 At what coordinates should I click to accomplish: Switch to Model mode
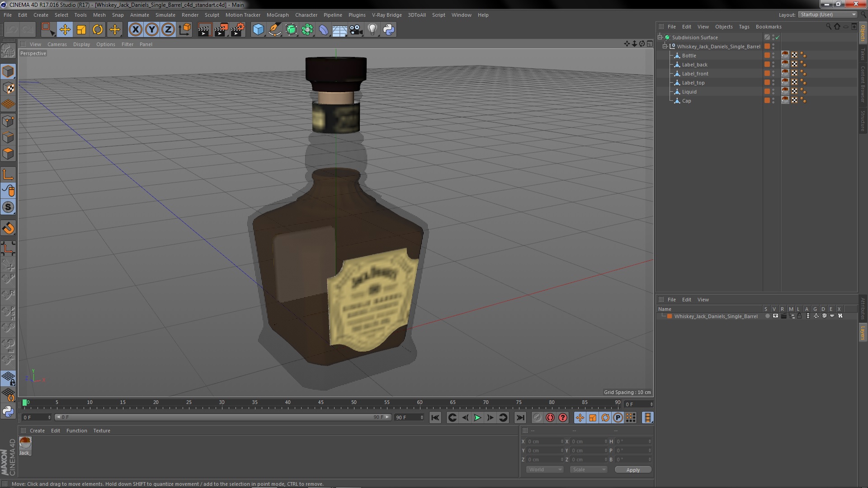pyautogui.click(x=8, y=71)
